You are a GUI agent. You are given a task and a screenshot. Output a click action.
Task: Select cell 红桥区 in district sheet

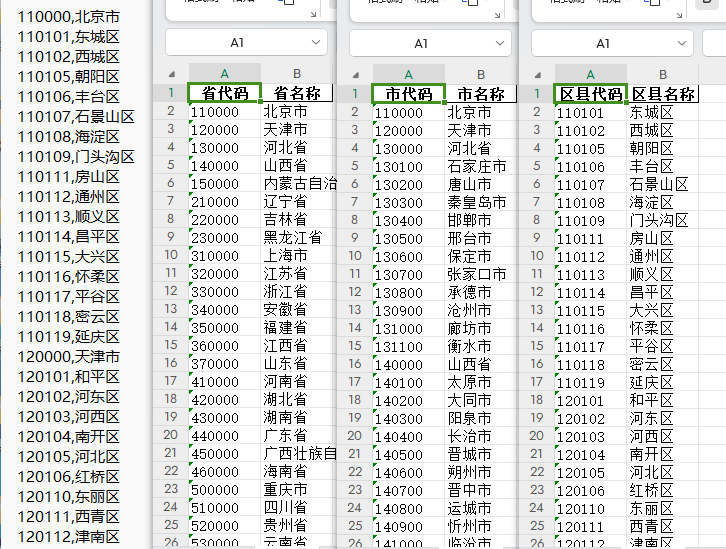point(663,490)
